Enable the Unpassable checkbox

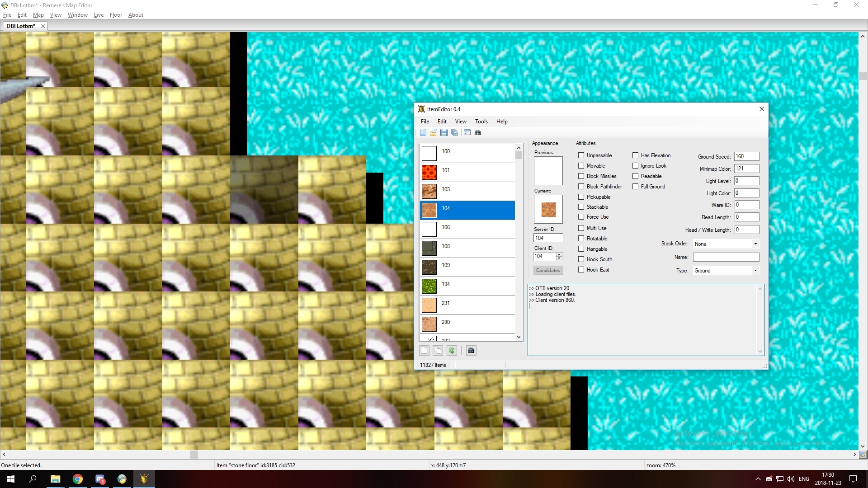click(581, 155)
